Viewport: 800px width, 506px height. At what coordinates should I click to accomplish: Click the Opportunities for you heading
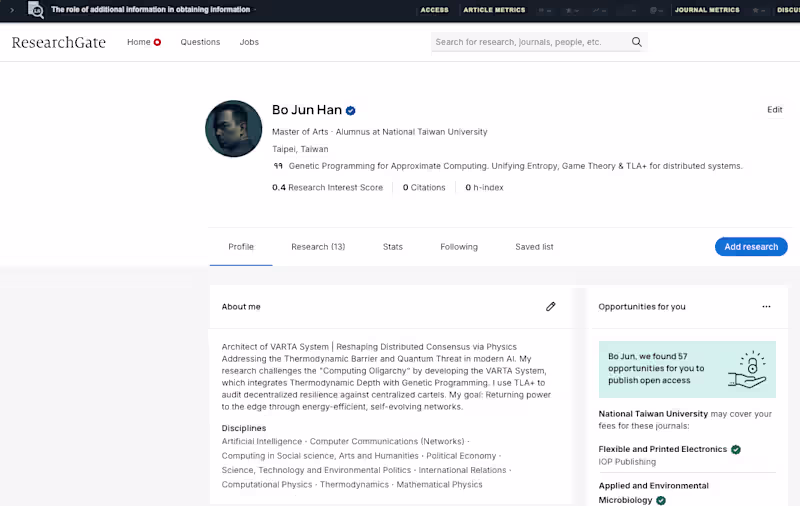pos(642,307)
